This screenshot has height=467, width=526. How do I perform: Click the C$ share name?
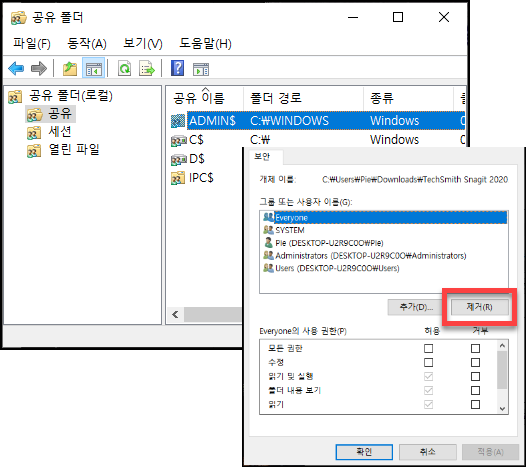(x=196, y=140)
